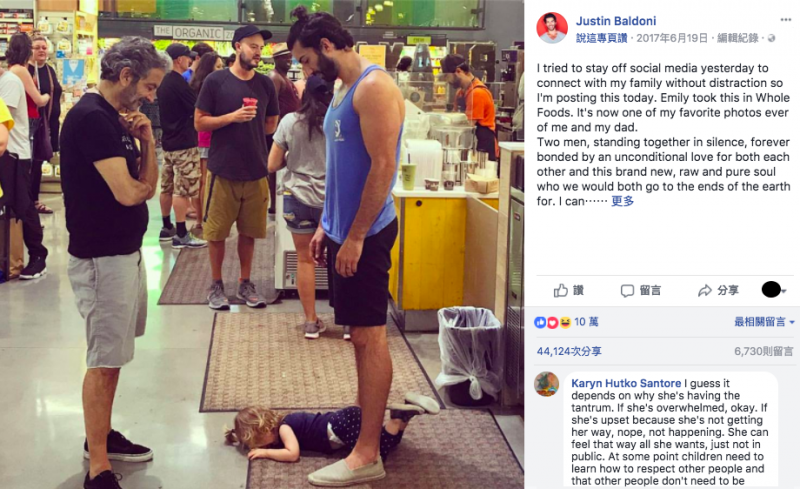Click the 留言 comment bubble icon
Image resolution: width=800 pixels, height=489 pixels.
(x=627, y=291)
